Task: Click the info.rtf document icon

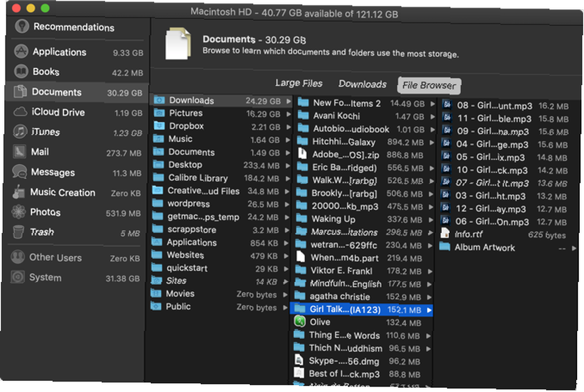Action: click(444, 233)
